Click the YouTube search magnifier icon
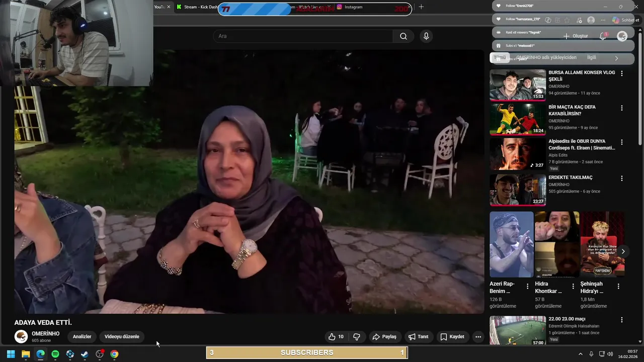 click(403, 36)
